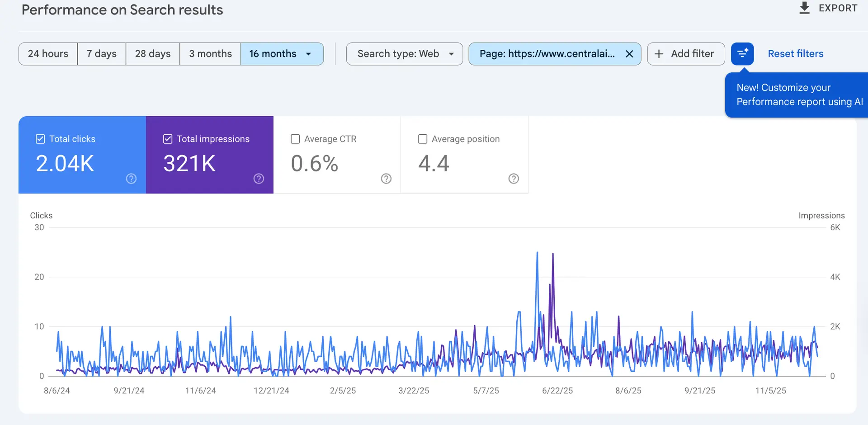
Task: Open the Page URL filter chip
Action: pyautogui.click(x=547, y=54)
